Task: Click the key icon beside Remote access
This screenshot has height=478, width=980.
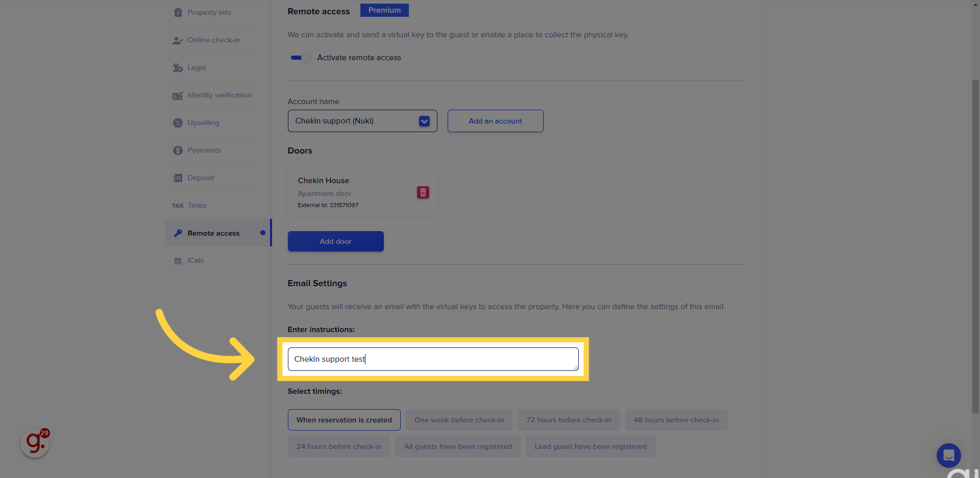Action: pos(178,233)
